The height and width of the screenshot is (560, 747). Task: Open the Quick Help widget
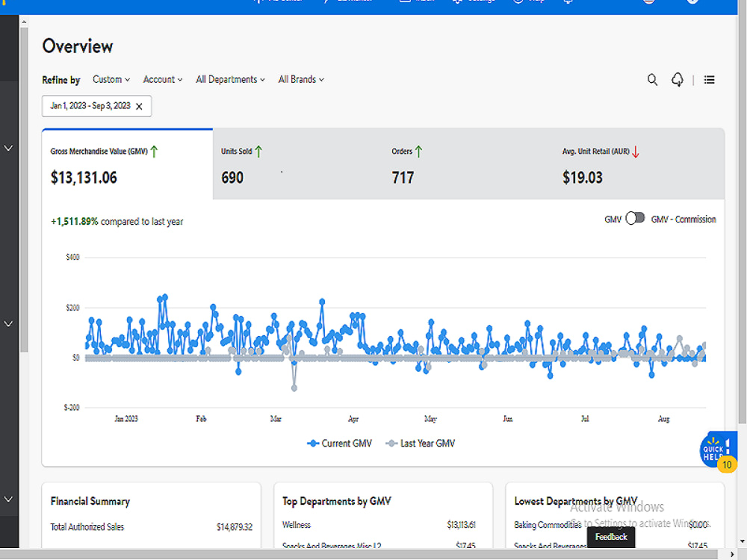pyautogui.click(x=719, y=450)
